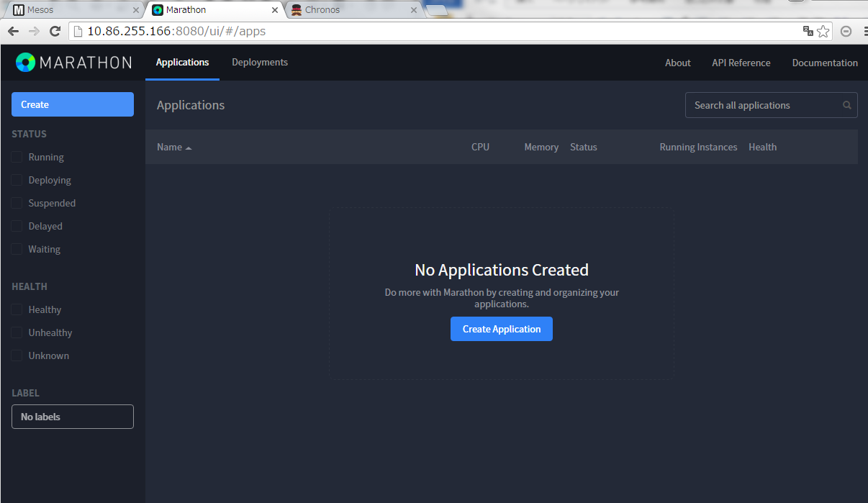Sort applications by Name column arrow

click(x=189, y=148)
